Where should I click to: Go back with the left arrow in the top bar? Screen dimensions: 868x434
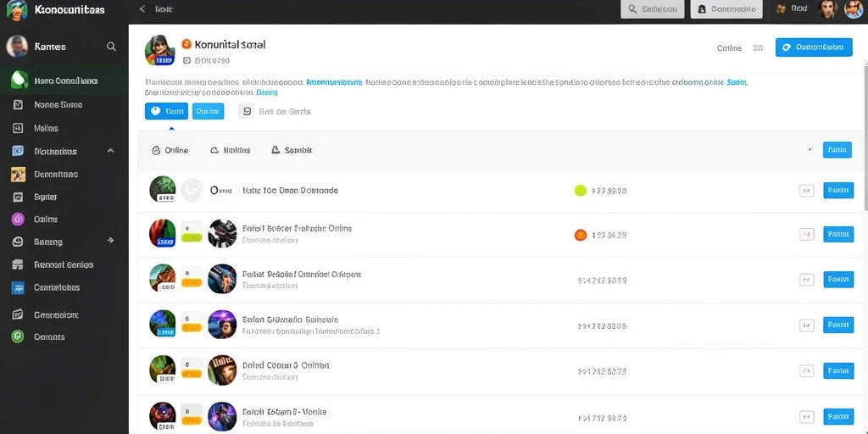(142, 8)
